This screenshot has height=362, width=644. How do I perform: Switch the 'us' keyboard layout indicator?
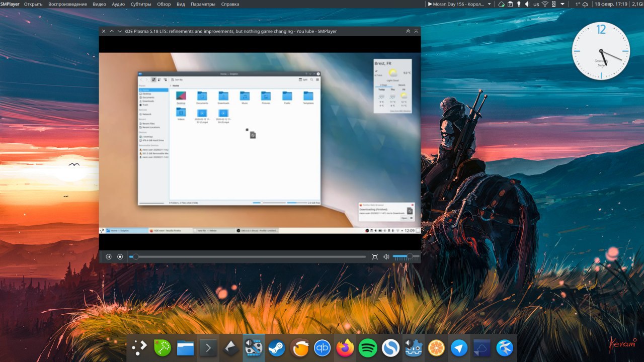tap(536, 4)
